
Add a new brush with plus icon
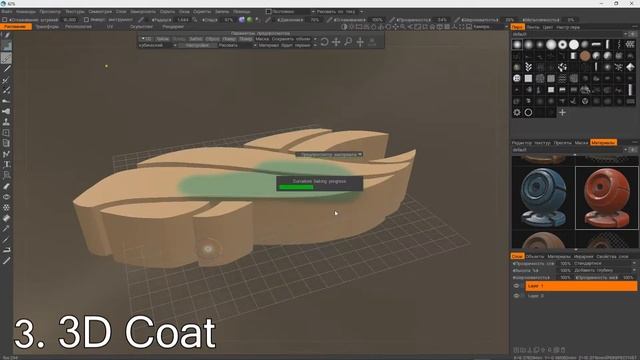click(562, 112)
